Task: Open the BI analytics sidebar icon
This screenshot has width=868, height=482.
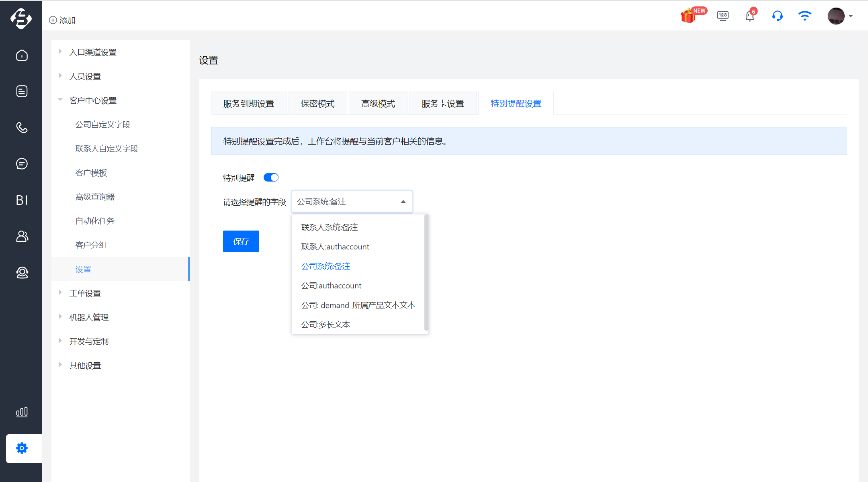Action: [x=22, y=200]
